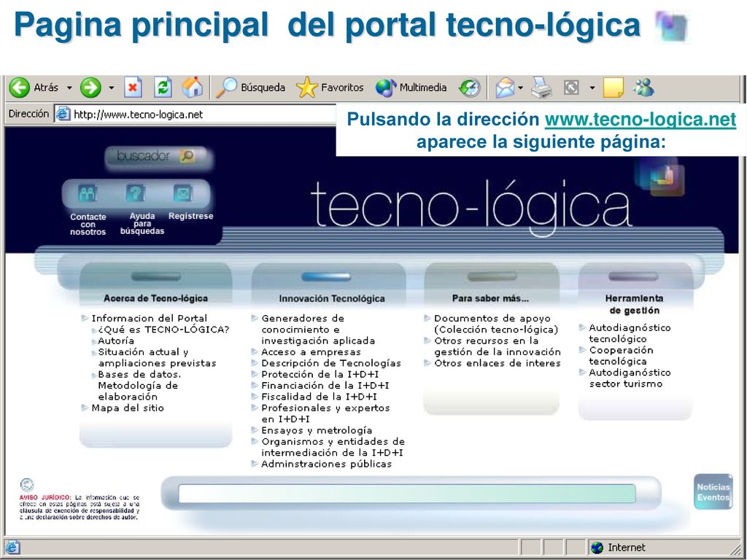
Task: Open Autodiagnóstico tecnológico link
Action: coord(630,333)
